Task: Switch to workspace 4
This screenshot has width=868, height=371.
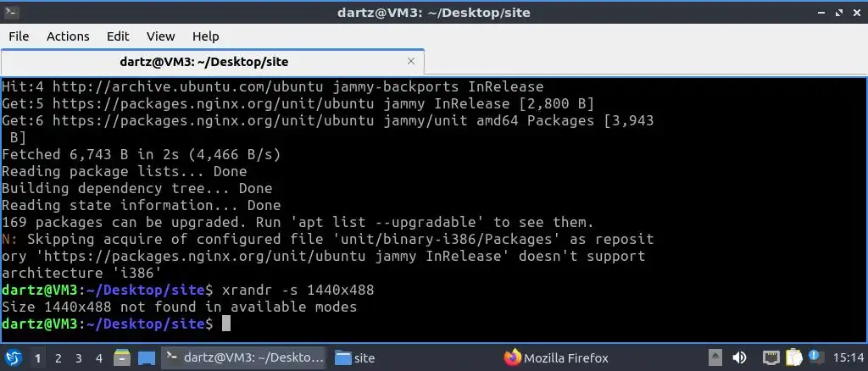Action: tap(99, 358)
